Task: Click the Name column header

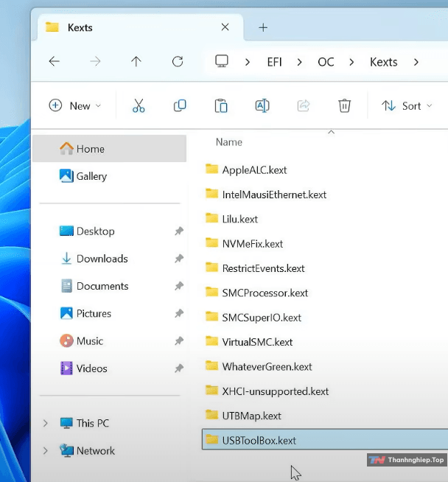Action: click(229, 142)
